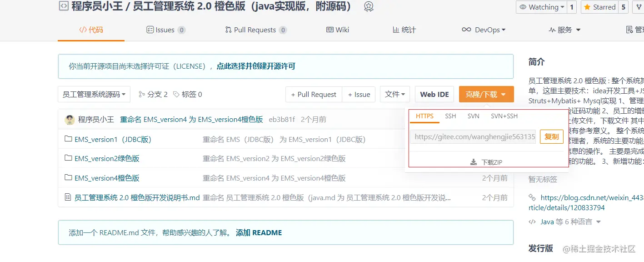The height and width of the screenshot is (262, 644).
Task: Click 添加 README link
Action: click(259, 232)
